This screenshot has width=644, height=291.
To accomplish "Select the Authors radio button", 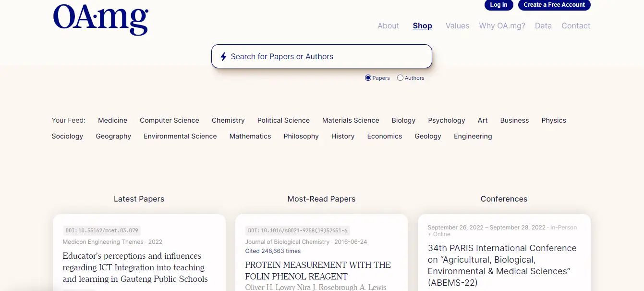I will pos(400,78).
